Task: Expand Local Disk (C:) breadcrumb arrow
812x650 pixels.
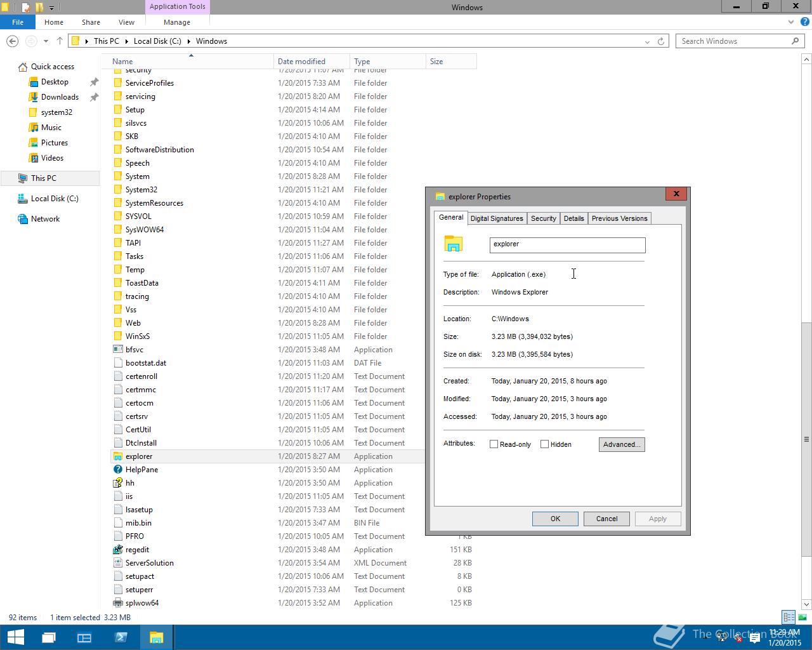Action: coord(188,41)
